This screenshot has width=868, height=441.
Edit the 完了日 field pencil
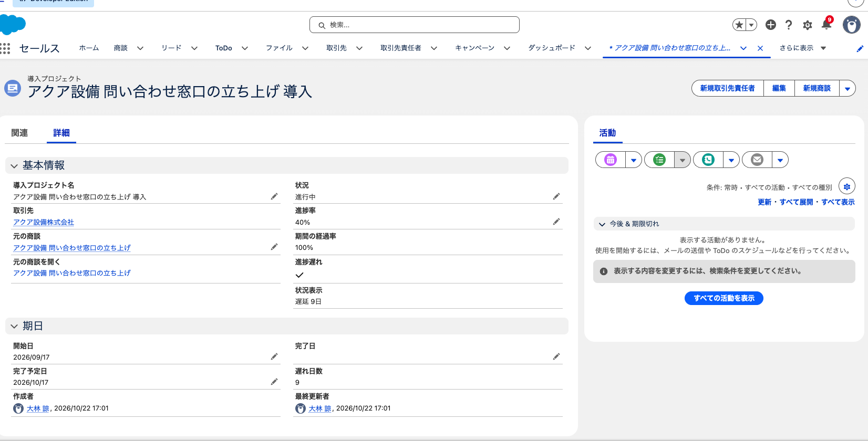pyautogui.click(x=556, y=356)
